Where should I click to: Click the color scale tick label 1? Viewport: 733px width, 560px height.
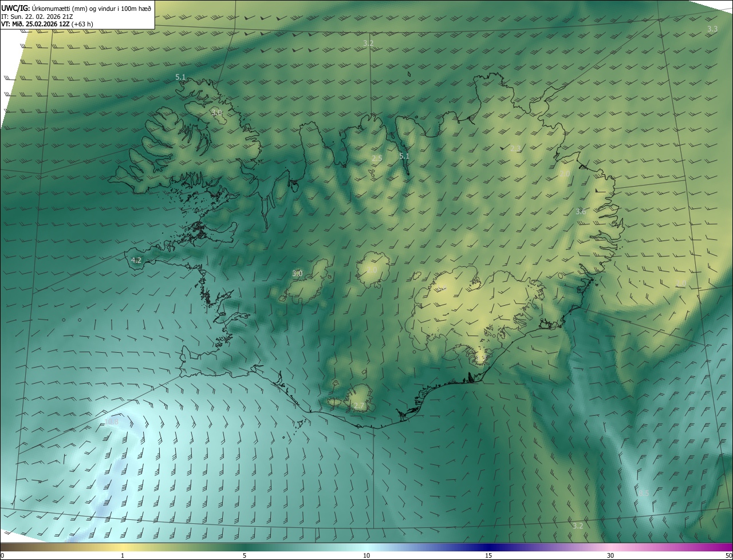123,555
